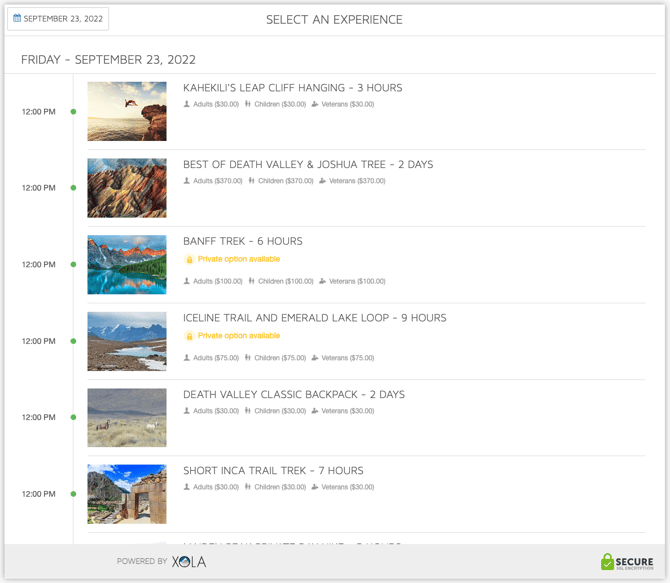The image size is (670, 583).
Task: Click Veterans ($30.00) under Death Valley Classic
Action: (348, 411)
